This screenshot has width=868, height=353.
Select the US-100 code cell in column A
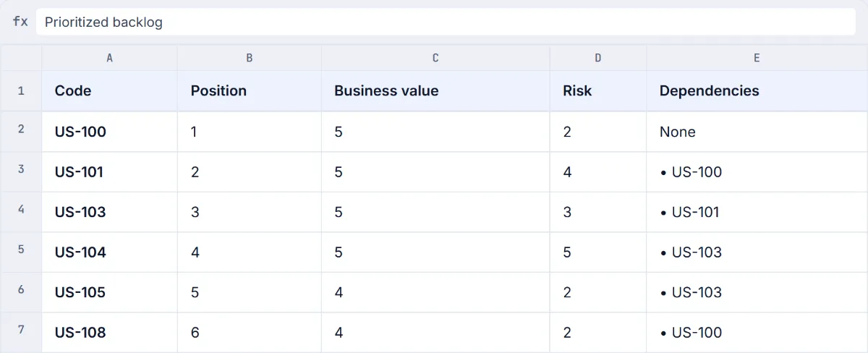point(109,132)
